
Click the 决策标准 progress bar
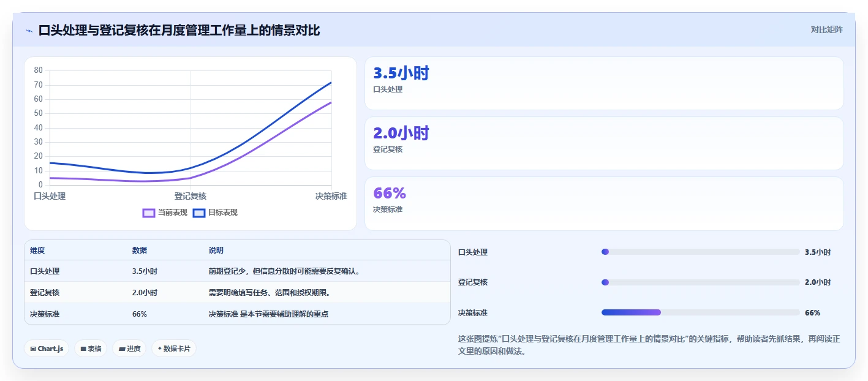[x=701, y=312]
